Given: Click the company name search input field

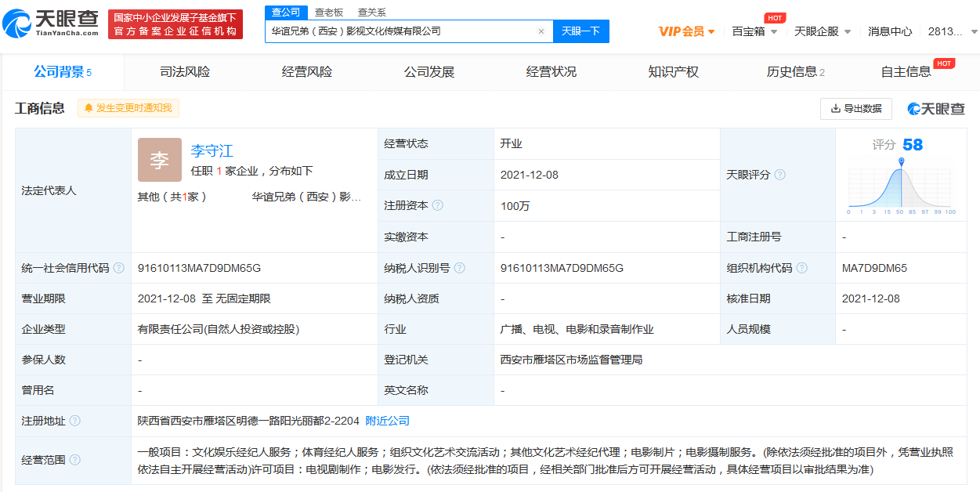Looking at the screenshot, I should coord(400,31).
